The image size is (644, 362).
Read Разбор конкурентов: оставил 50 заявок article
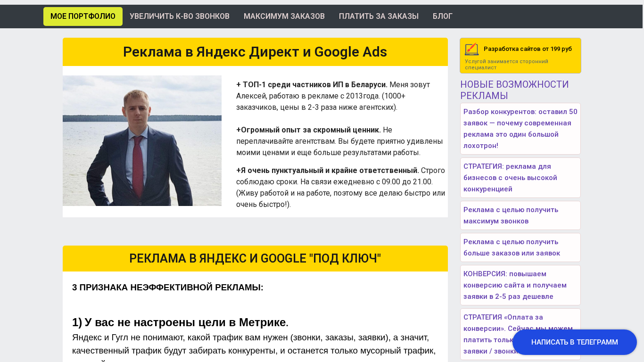click(520, 129)
